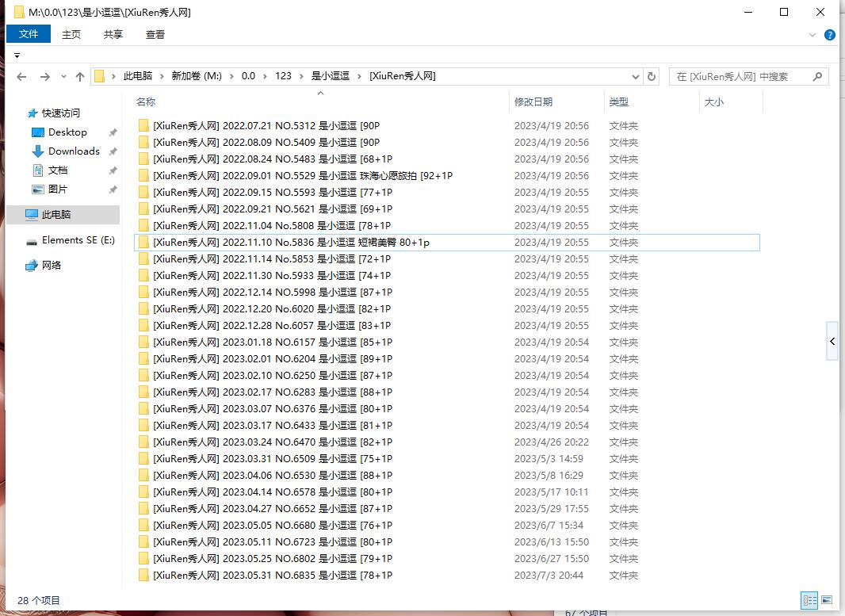The width and height of the screenshot is (845, 616).
Task: Select folder name 2022.11.14 No.5853 是小逗逗 [72+1P
Action: coord(272,259)
